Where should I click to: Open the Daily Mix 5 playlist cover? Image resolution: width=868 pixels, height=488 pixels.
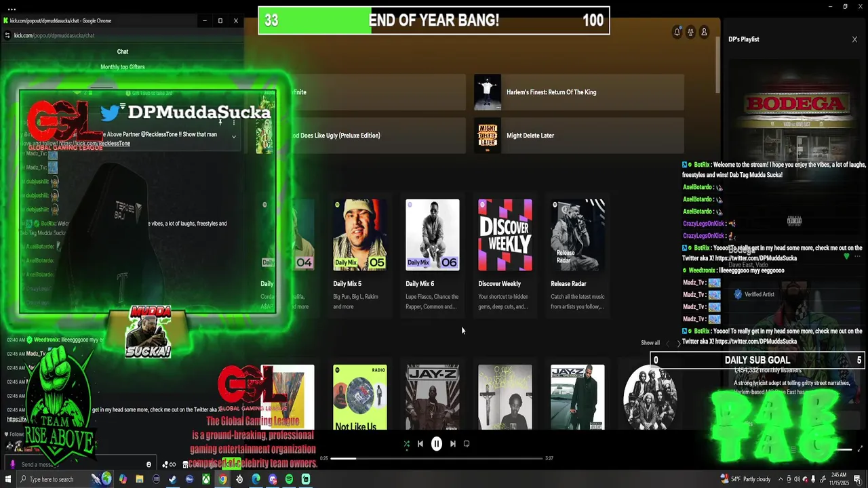(x=360, y=235)
